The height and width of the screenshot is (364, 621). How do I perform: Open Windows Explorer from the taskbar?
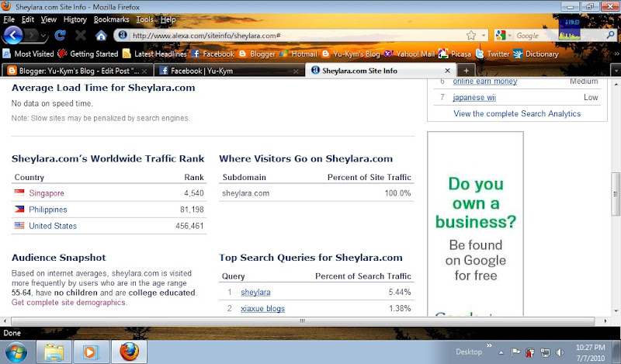click(x=54, y=352)
